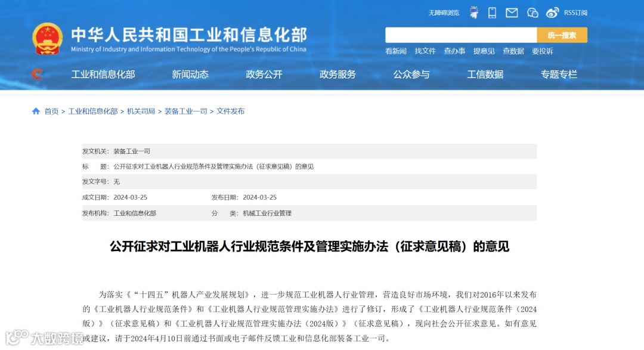Click the 统一搜索 search button

[562, 35]
